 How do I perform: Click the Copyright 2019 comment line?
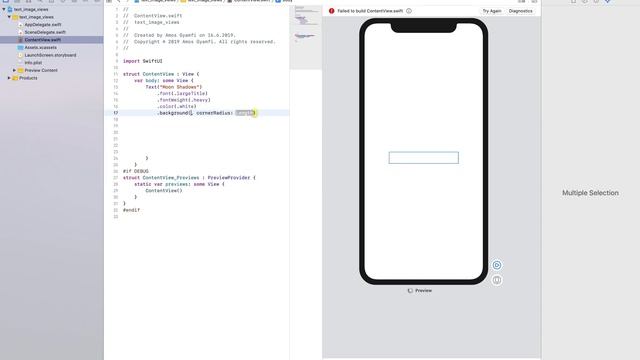point(199,42)
